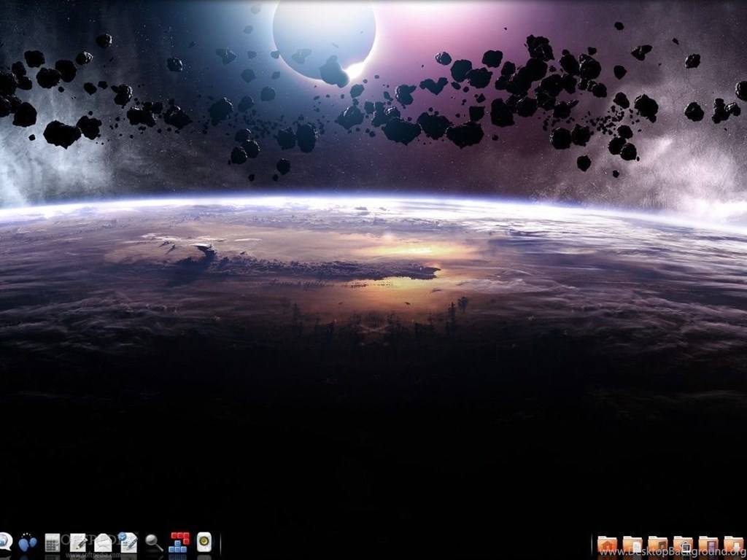Launch the text editor with pencil icon
The width and height of the screenshot is (747, 560).
point(78,542)
